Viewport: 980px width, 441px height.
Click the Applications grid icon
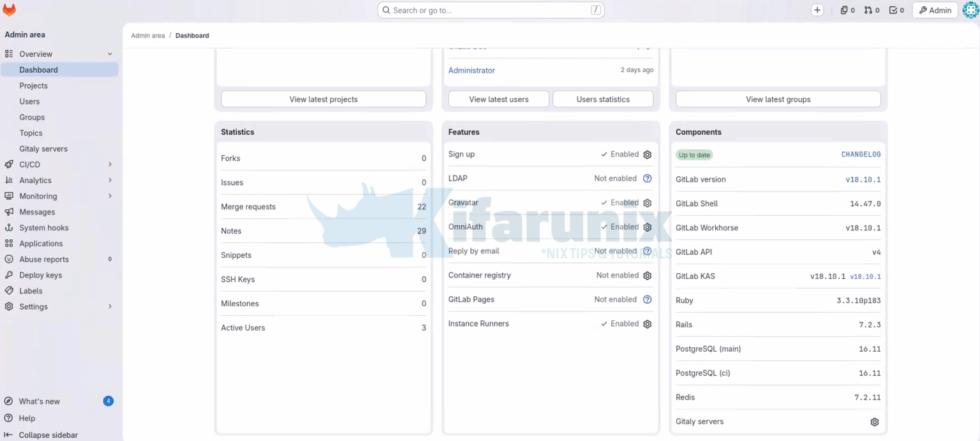click(x=9, y=243)
